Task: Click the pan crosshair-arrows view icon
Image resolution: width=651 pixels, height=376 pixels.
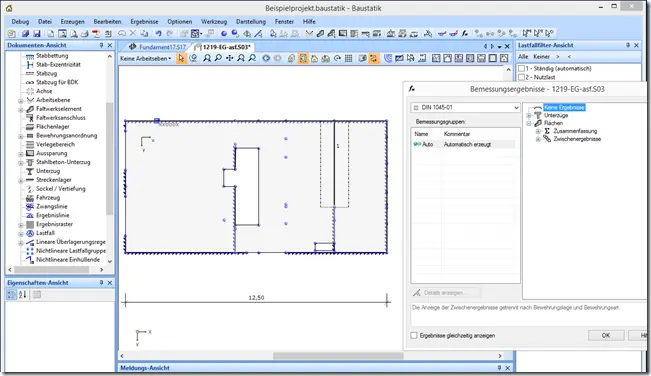Action: click(x=230, y=59)
